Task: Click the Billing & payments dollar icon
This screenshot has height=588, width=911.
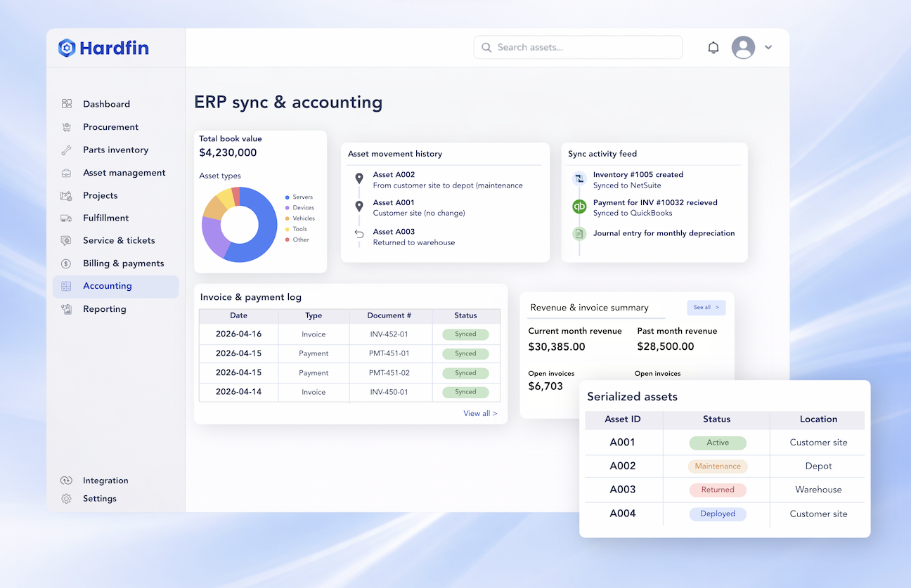Action: (x=67, y=263)
